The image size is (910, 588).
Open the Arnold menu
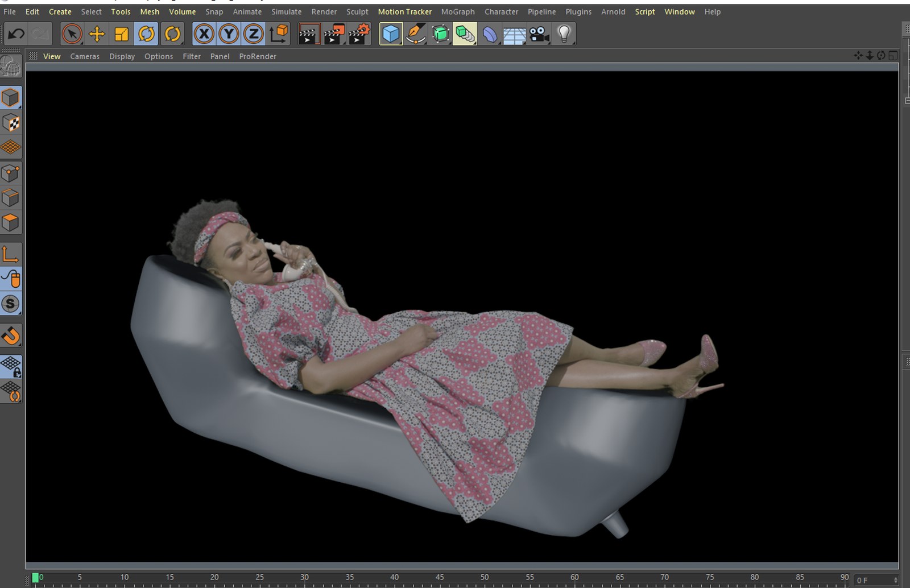(x=613, y=11)
